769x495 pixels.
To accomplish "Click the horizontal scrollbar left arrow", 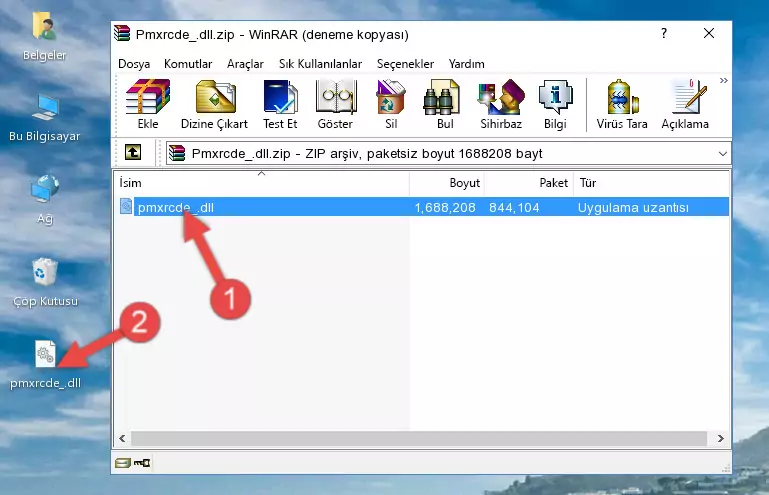I will click(122, 438).
